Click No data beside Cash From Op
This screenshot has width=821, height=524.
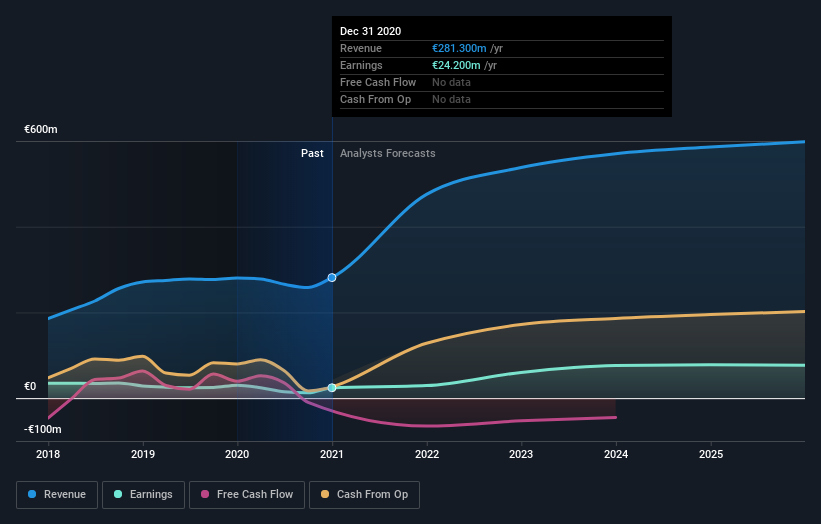pyautogui.click(x=451, y=99)
